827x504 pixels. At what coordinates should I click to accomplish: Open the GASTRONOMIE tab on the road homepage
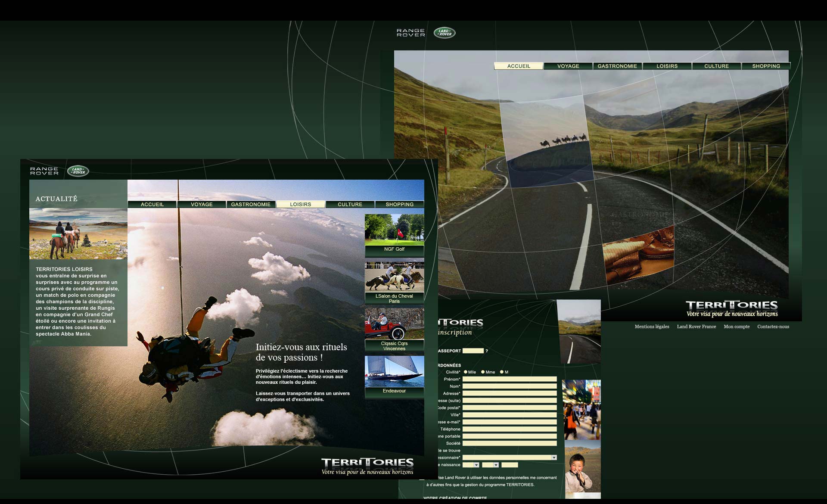pos(617,66)
